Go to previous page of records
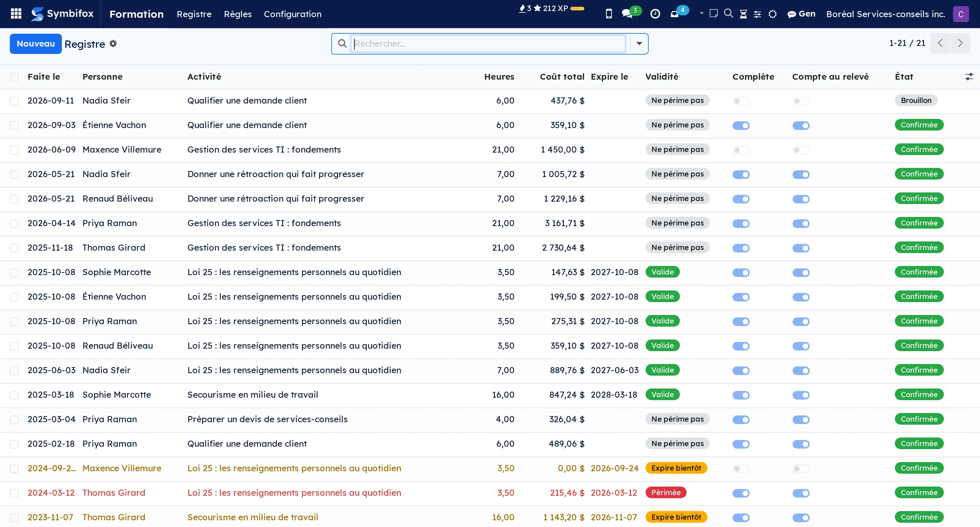The height and width of the screenshot is (527, 980). click(940, 43)
